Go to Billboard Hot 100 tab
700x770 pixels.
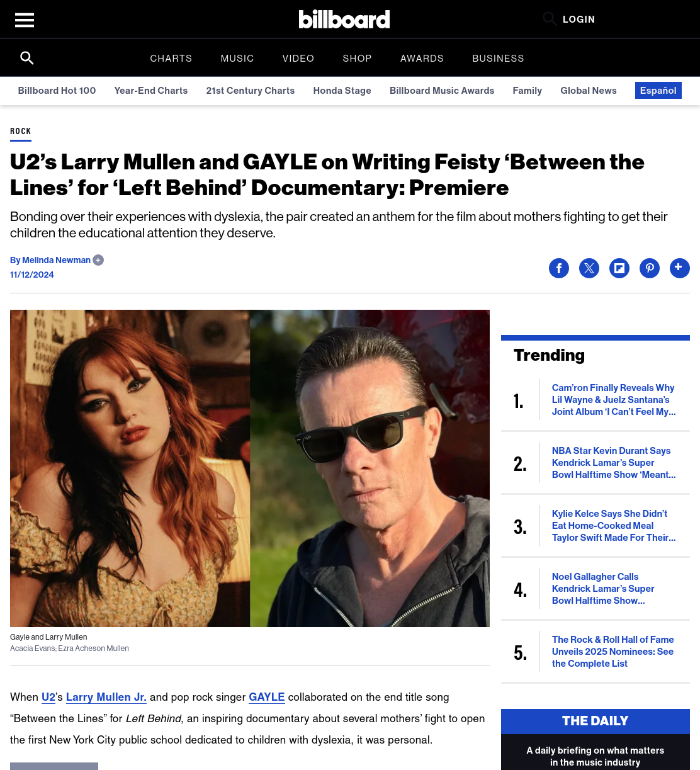point(57,91)
